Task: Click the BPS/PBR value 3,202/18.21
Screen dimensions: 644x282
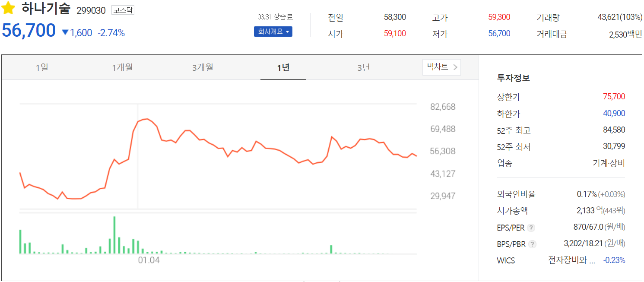Action: (x=583, y=244)
